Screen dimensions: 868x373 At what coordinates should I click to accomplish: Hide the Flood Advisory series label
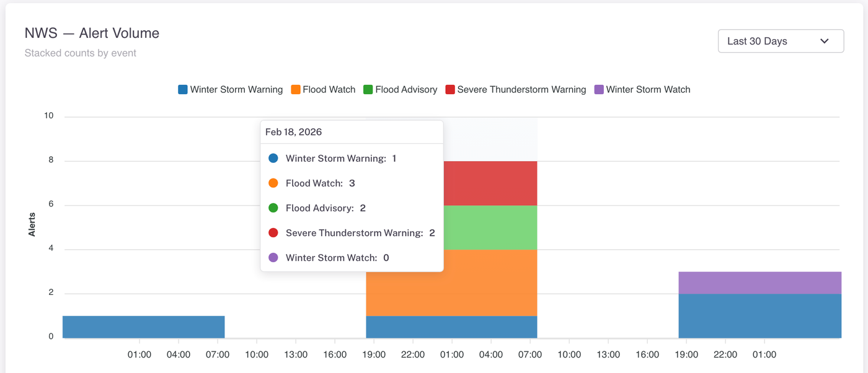[x=406, y=90]
